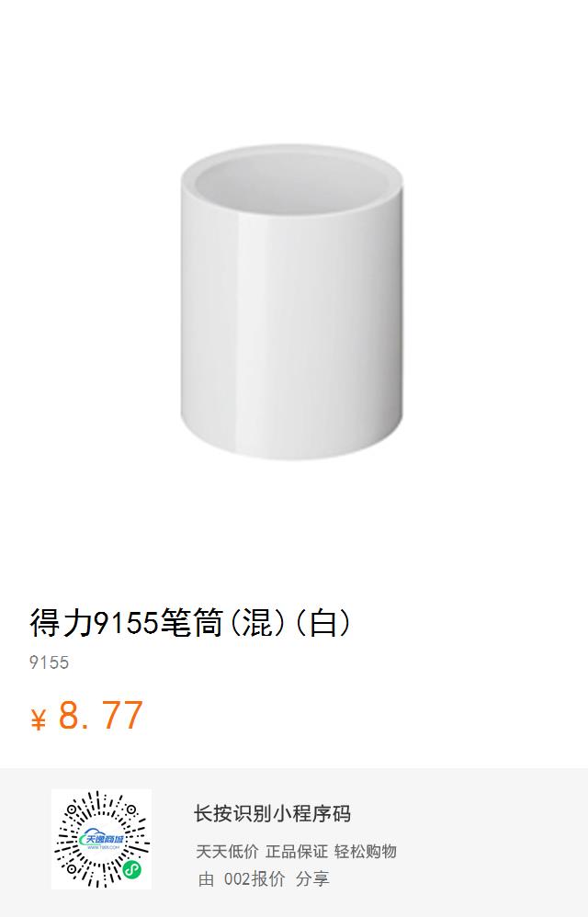
Task: Click the 天逸商城 logo inside QR code
Action: (x=101, y=840)
